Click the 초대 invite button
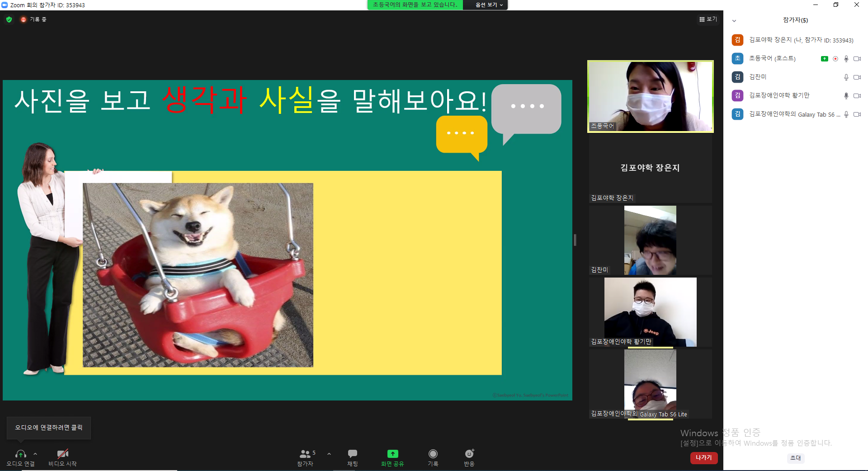 (796, 458)
